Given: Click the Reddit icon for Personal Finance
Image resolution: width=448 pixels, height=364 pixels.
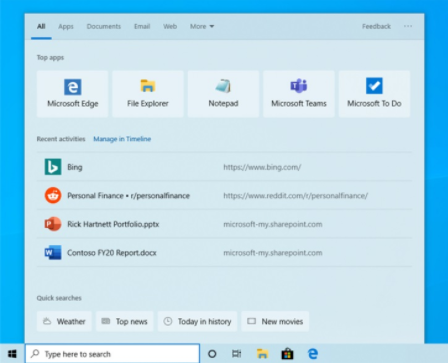Looking at the screenshot, I should (53, 195).
